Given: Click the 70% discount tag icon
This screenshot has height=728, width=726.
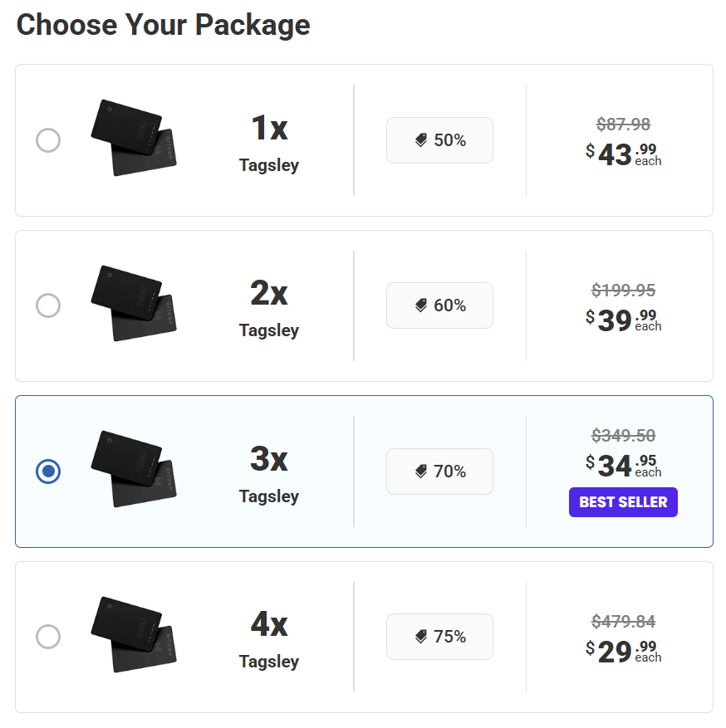Looking at the screenshot, I should [421, 472].
